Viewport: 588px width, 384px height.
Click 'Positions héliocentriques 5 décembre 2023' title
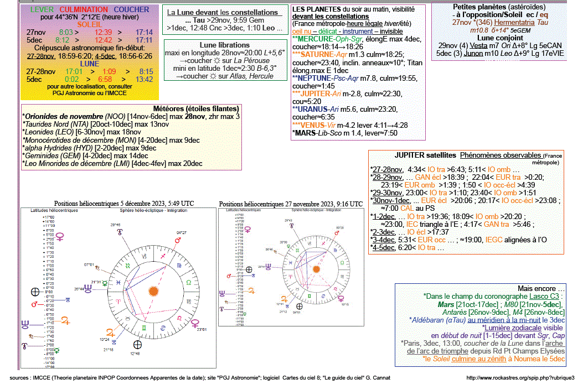(124, 204)
